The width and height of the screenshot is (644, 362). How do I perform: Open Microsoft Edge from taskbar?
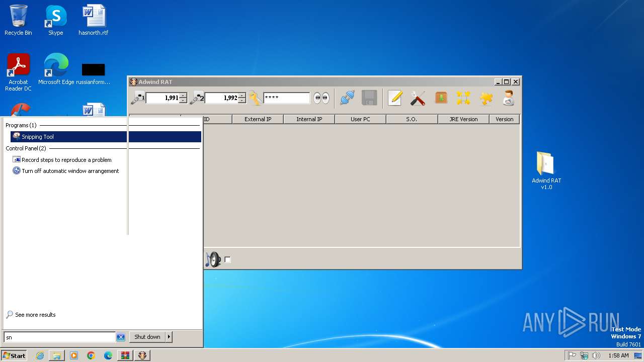point(108,355)
